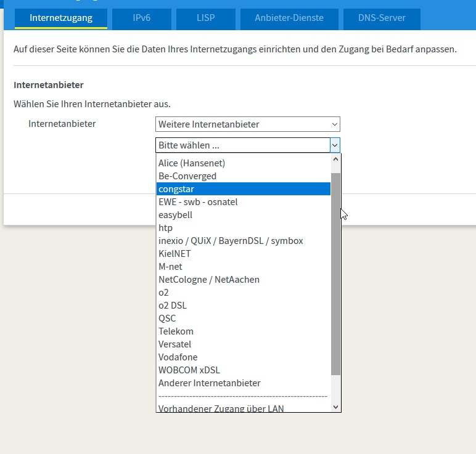The height and width of the screenshot is (454, 476).
Task: Select htp from the list
Action: click(244, 228)
